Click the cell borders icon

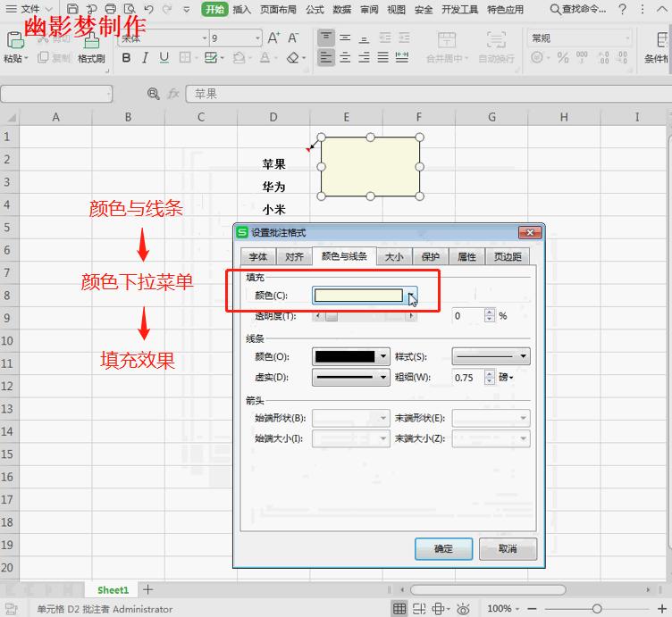(185, 57)
